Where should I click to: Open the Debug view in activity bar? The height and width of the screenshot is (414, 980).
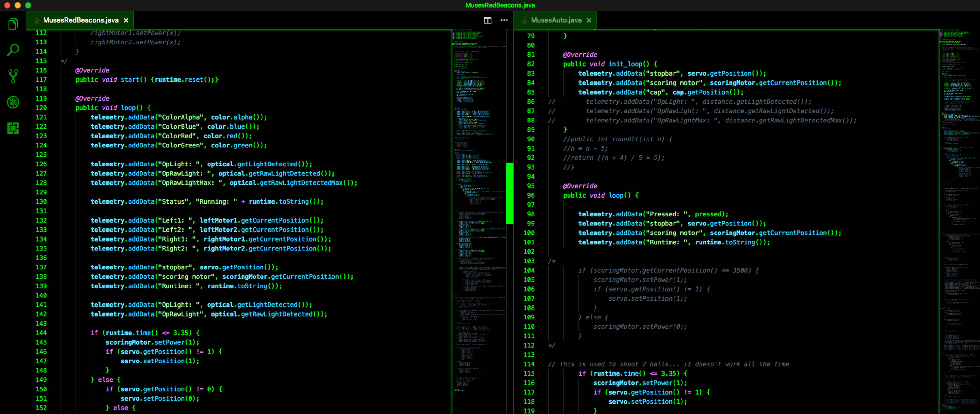[x=13, y=102]
